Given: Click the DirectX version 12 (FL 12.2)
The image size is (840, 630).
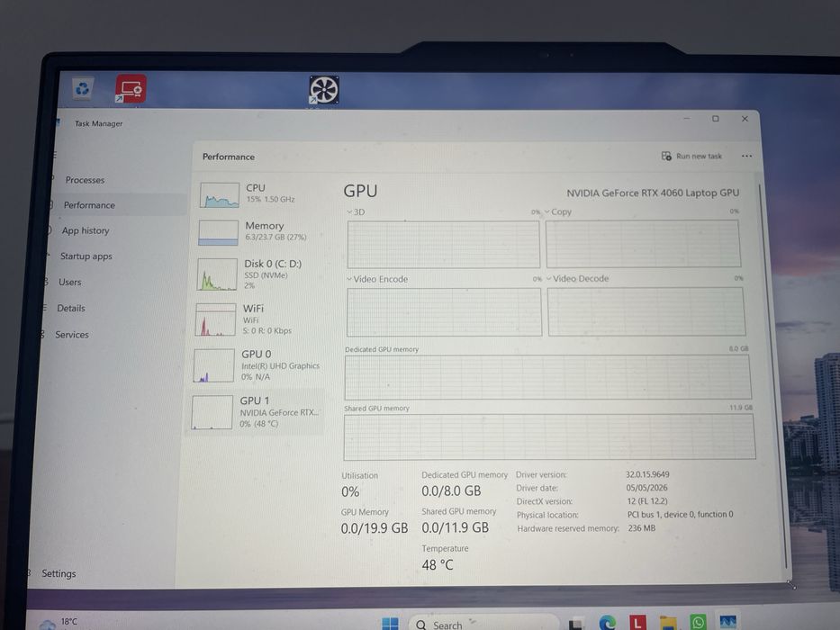Looking at the screenshot, I should click(647, 501).
